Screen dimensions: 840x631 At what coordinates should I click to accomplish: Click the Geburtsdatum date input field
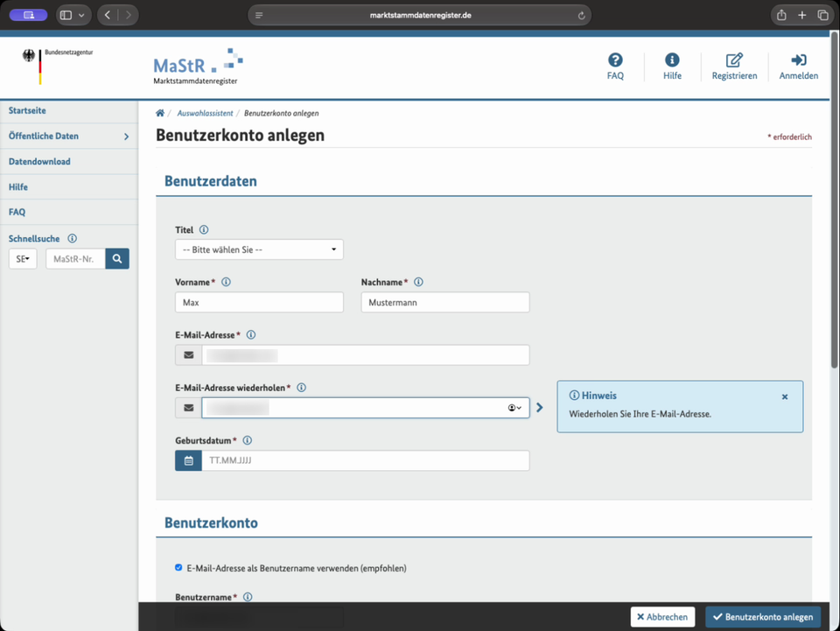coord(366,460)
